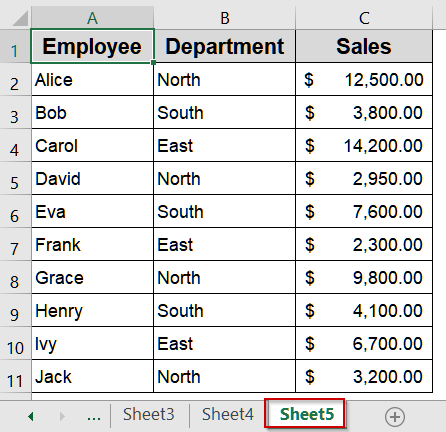The width and height of the screenshot is (446, 432).
Task: Select the cell containing Carol
Action: coord(92,145)
